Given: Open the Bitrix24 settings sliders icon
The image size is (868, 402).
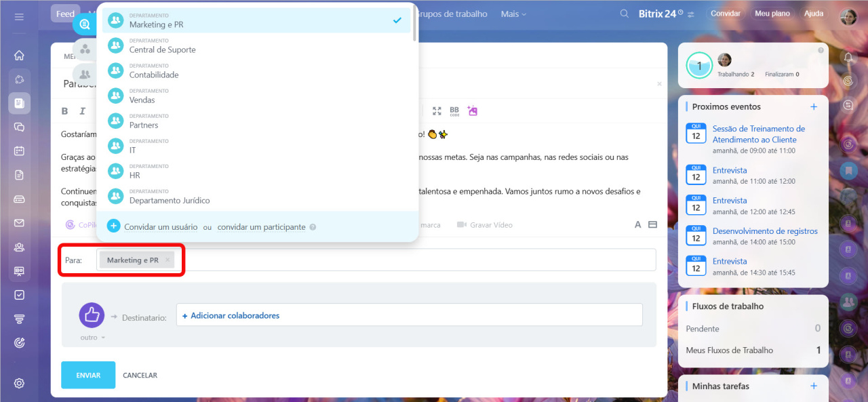Looking at the screenshot, I should (691, 14).
